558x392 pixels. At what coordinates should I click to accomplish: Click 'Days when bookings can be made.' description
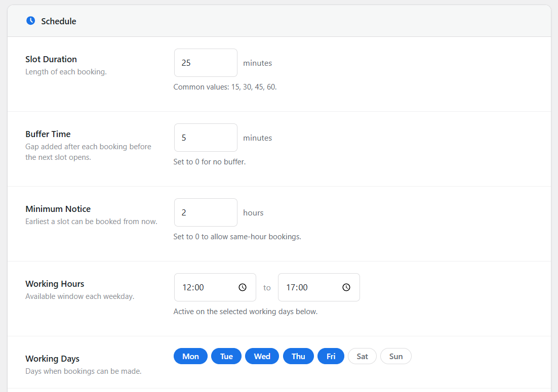click(83, 371)
